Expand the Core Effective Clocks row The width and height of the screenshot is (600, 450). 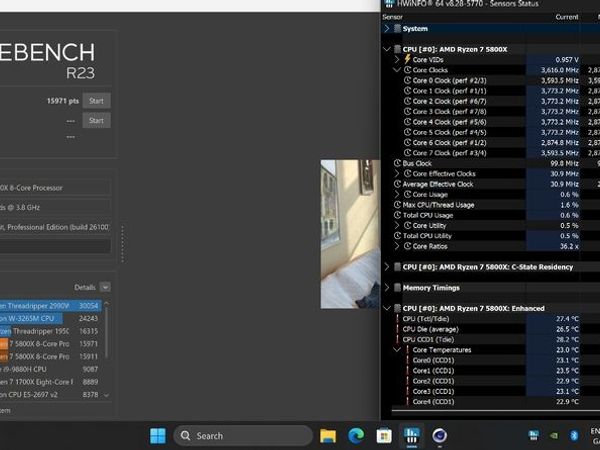click(x=397, y=174)
